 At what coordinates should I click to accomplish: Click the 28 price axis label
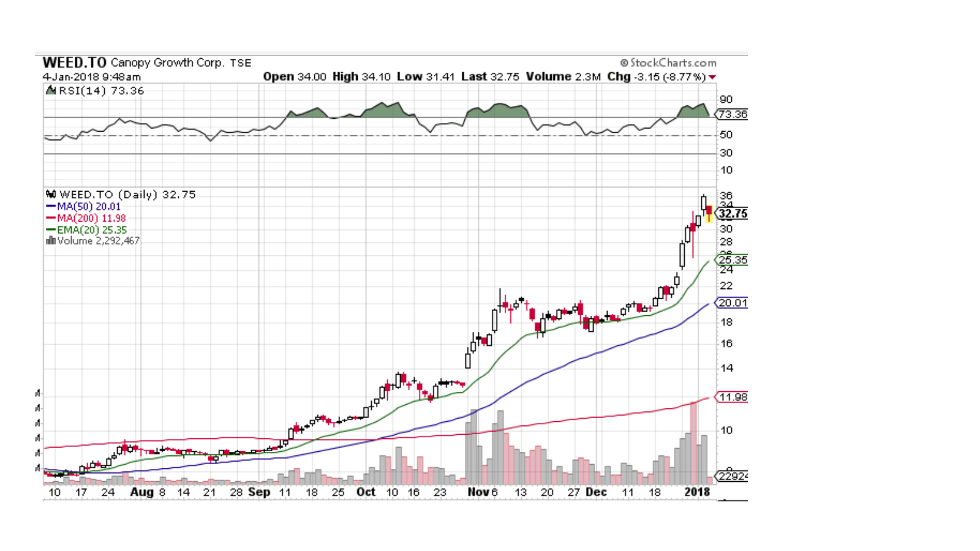(726, 242)
